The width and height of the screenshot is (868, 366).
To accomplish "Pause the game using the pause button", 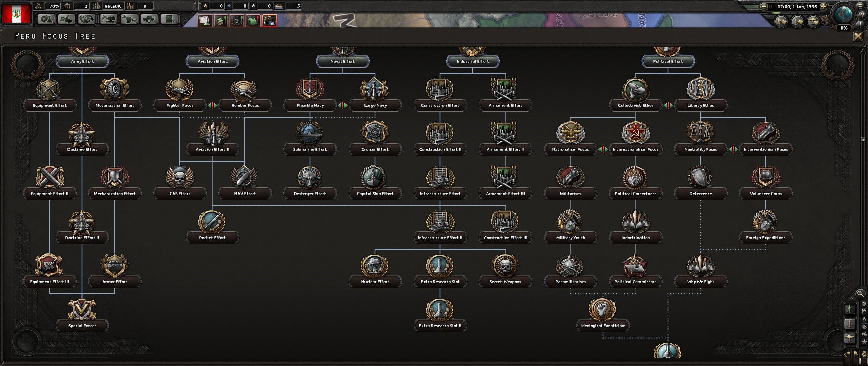I will [x=771, y=7].
